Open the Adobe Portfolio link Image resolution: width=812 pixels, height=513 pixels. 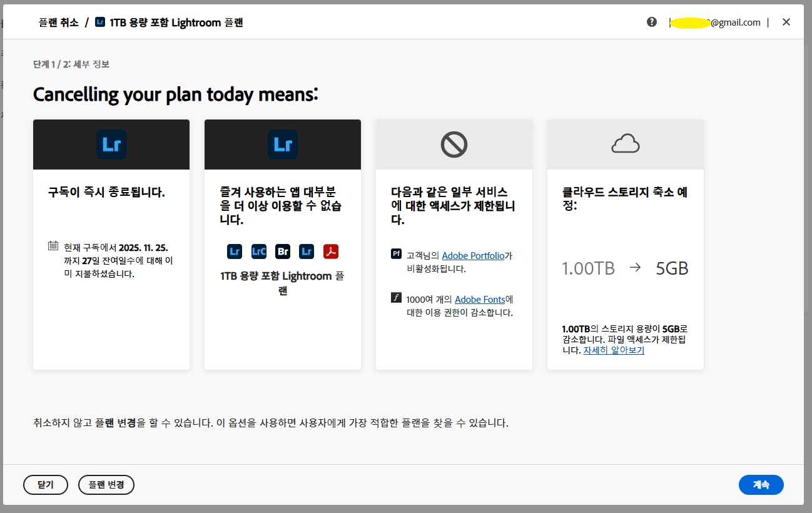(x=473, y=256)
